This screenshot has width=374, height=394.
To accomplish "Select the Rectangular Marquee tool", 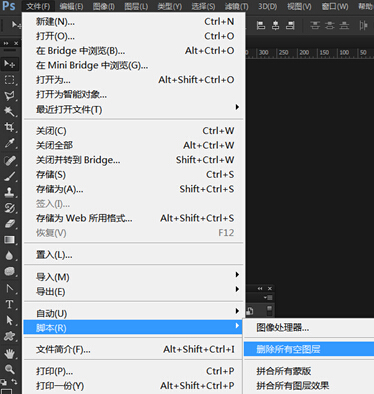I will 9,80.
